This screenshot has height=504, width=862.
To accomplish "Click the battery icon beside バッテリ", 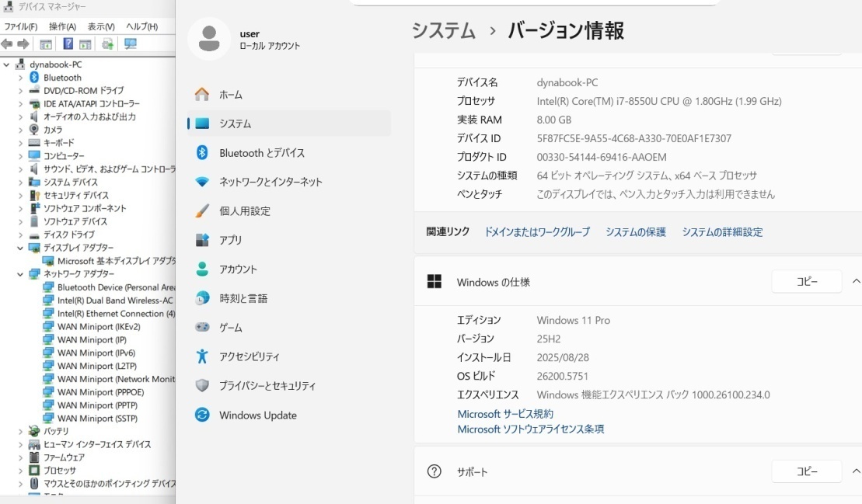I will pyautogui.click(x=34, y=431).
